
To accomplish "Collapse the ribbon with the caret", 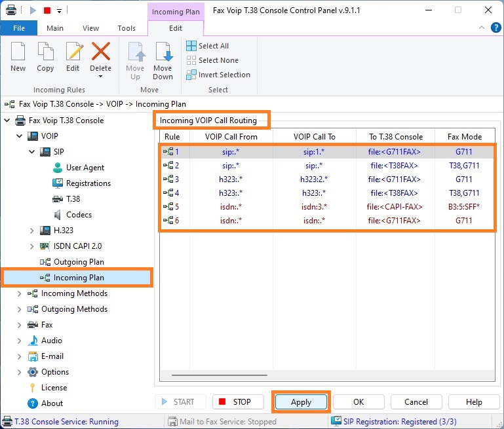I will 482,28.
